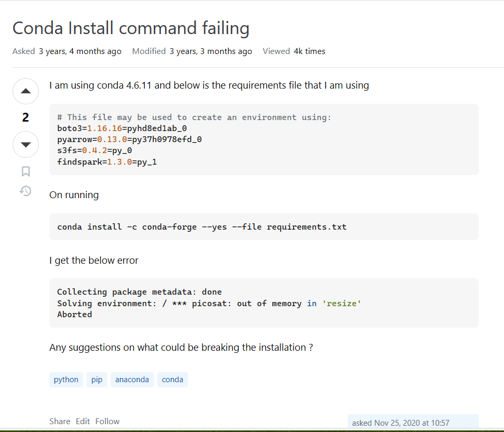The height and width of the screenshot is (432, 504).
Task: Click the conda install command code block
Action: click(264, 227)
